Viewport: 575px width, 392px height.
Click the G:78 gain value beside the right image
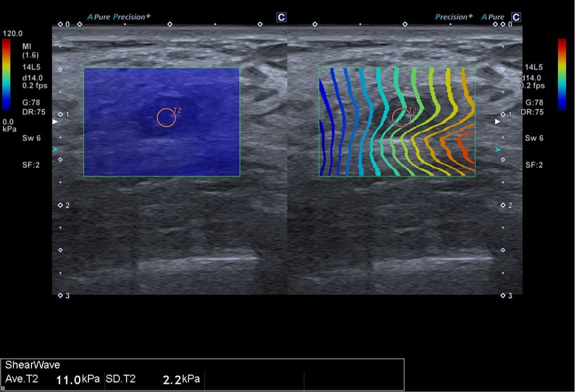click(534, 103)
